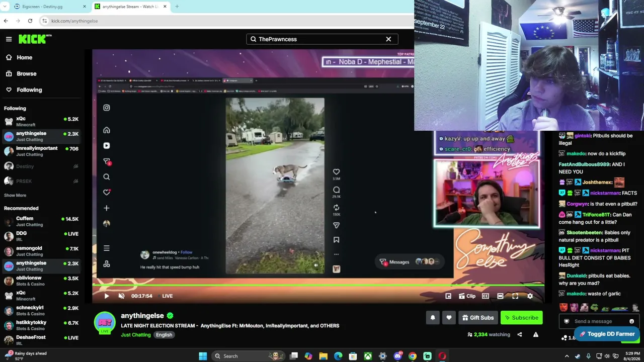Click the English language tag

(x=164, y=335)
